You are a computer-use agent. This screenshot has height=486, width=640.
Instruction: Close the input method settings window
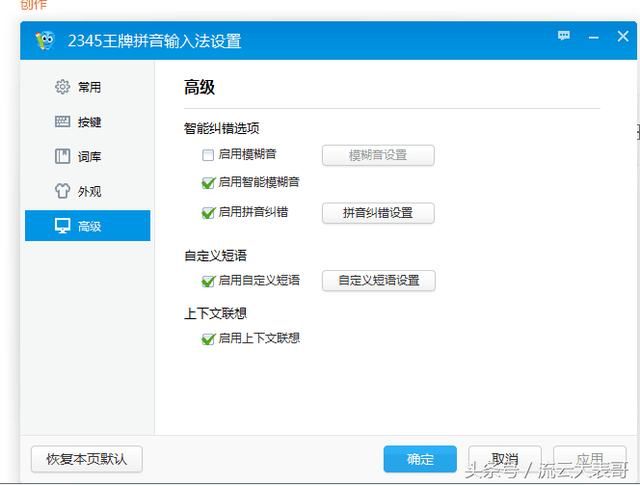tap(623, 36)
